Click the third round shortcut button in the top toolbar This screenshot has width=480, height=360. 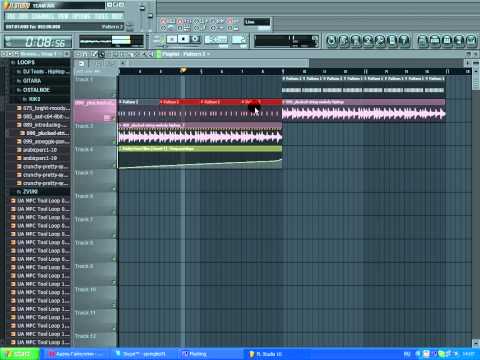356,41
